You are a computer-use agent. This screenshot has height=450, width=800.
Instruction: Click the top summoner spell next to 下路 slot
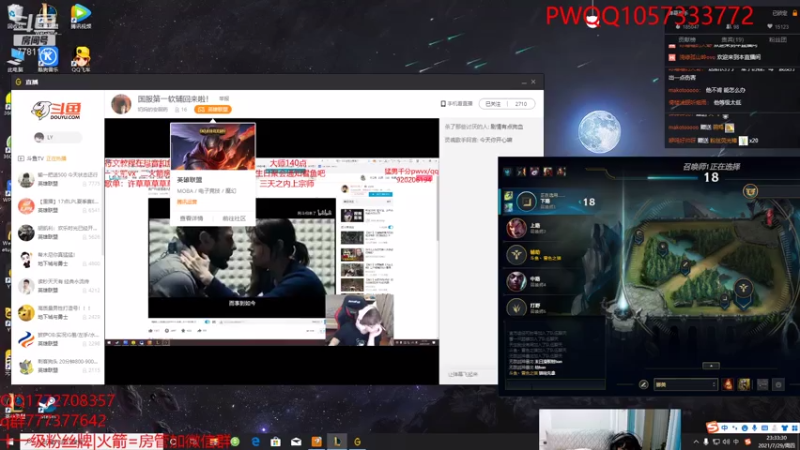pyautogui.click(x=508, y=196)
